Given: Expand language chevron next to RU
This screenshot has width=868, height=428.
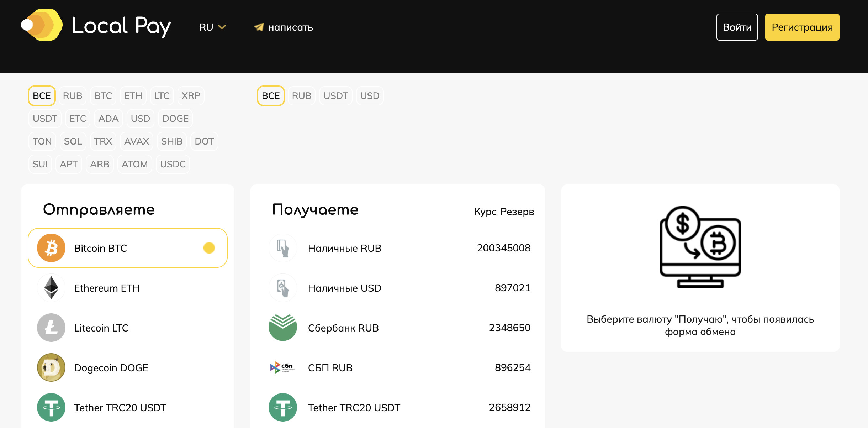Looking at the screenshot, I should coord(222,27).
